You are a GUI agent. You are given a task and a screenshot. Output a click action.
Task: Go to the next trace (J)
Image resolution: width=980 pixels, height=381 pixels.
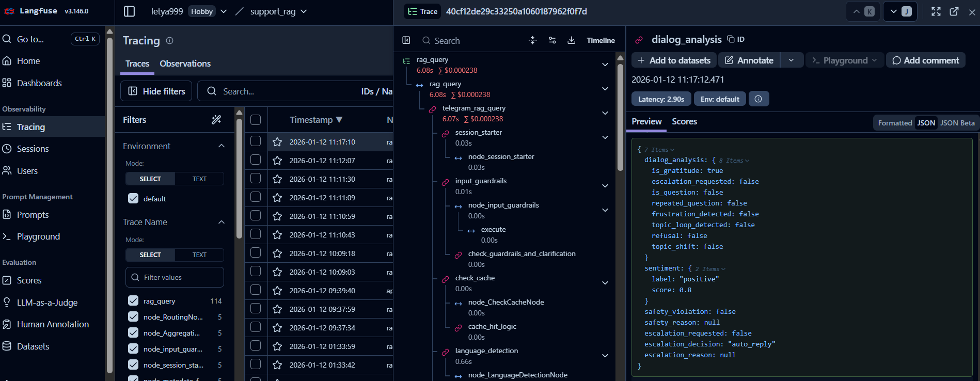(900, 11)
